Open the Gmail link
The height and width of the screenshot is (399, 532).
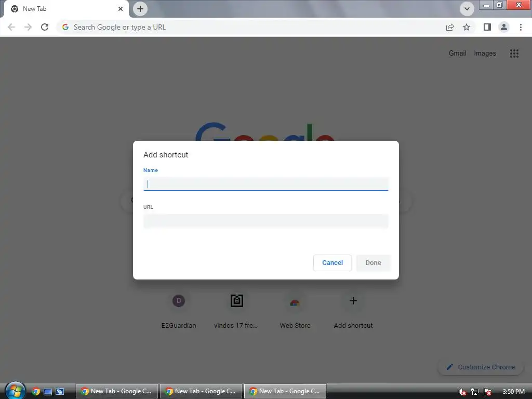coord(457,54)
